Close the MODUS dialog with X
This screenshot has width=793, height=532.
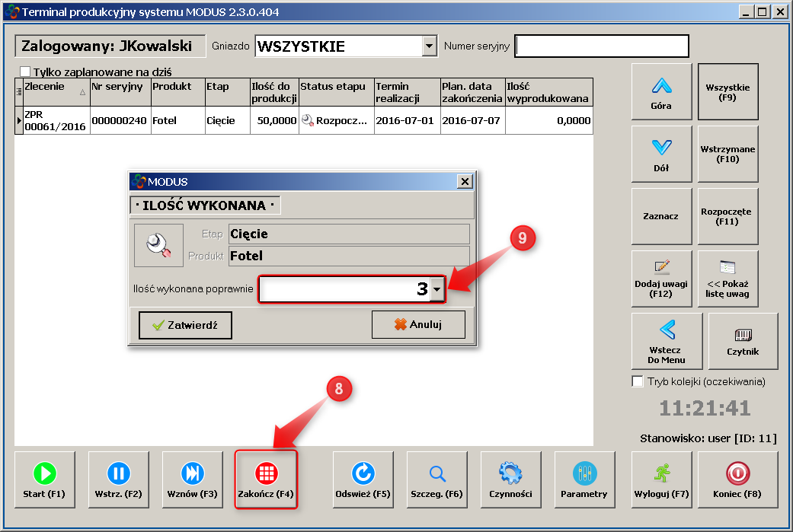click(465, 181)
